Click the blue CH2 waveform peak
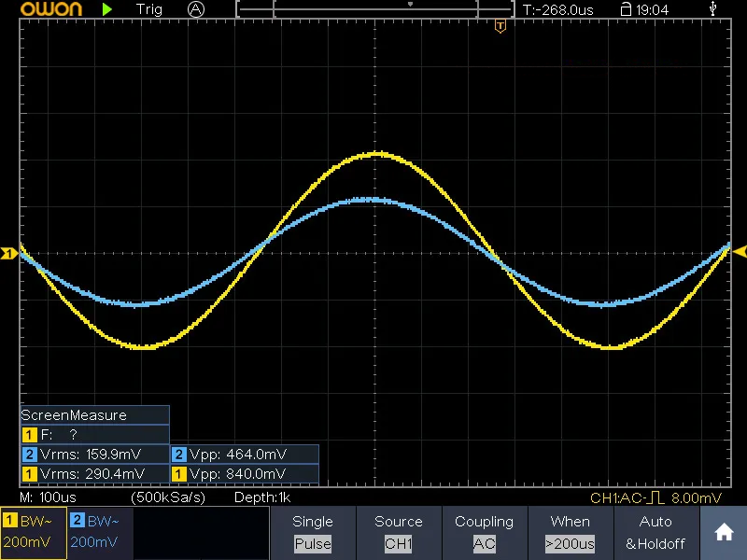 373,200
